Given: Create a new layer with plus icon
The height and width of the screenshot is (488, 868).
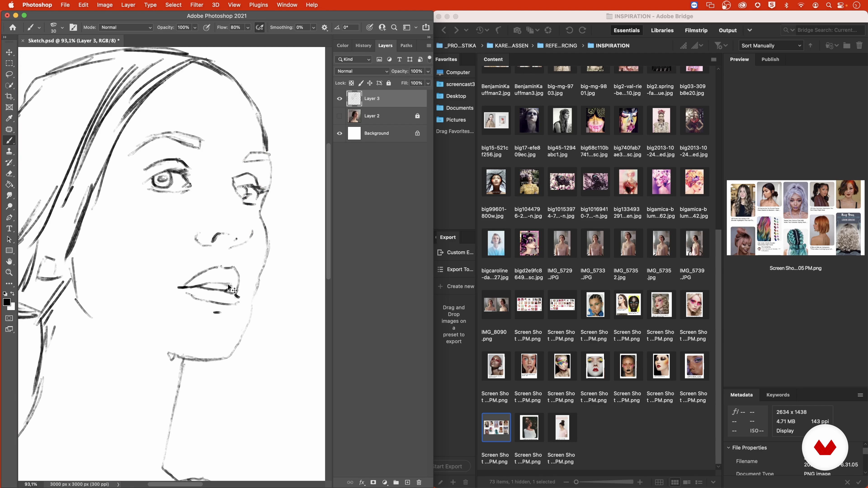Looking at the screenshot, I should coord(407,483).
